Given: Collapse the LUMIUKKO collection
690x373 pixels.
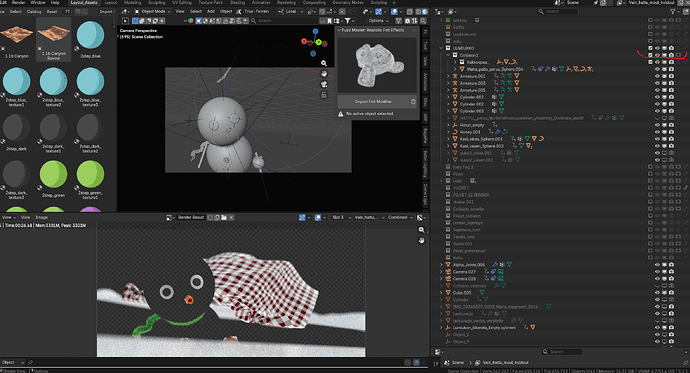Looking at the screenshot, I should [x=441, y=48].
